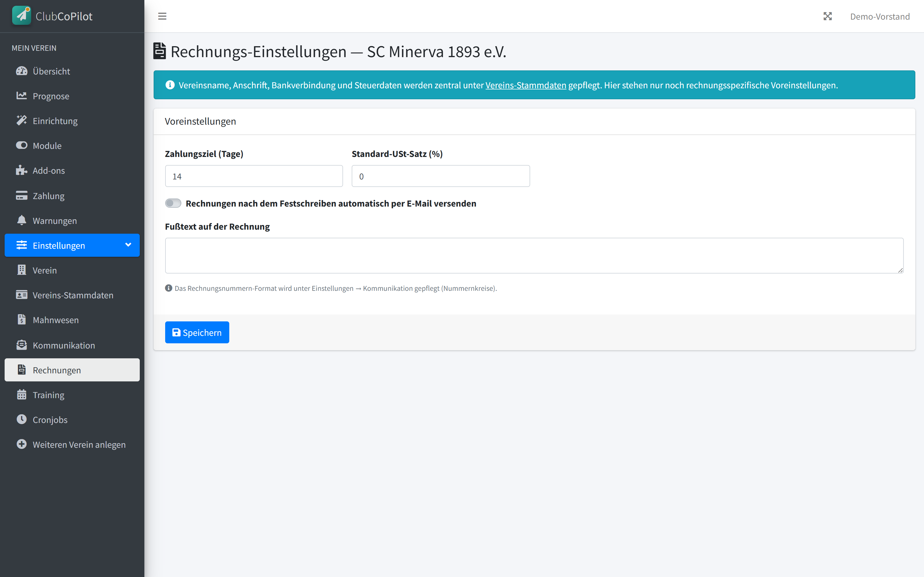Open Übersicht dashboard icon in sidebar
Image resolution: width=924 pixels, height=577 pixels.
pyautogui.click(x=22, y=71)
